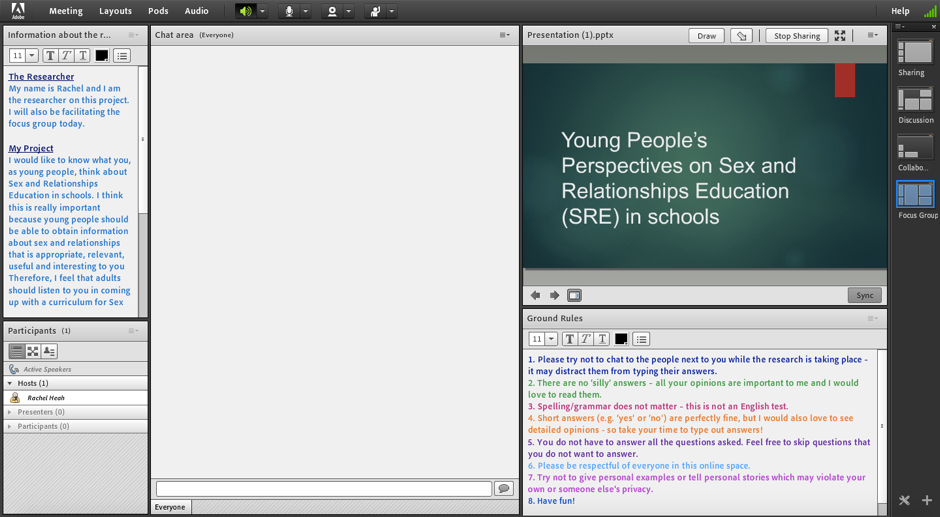Open speaker options dropdown arrow
940x517 pixels.
[262, 11]
